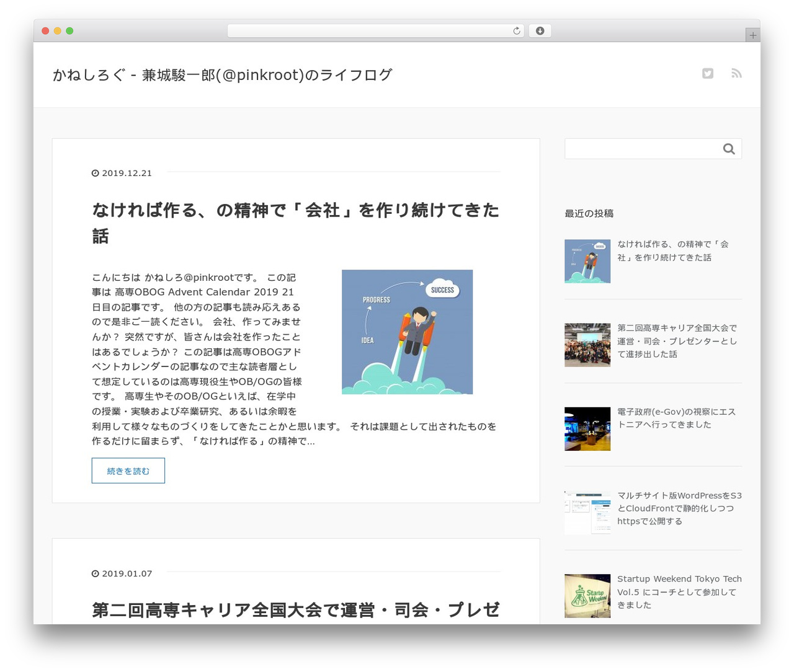The image size is (794, 672).
Task: Open sidebar link 第二回高専キャリア全国大会で運営
Action: tap(677, 341)
